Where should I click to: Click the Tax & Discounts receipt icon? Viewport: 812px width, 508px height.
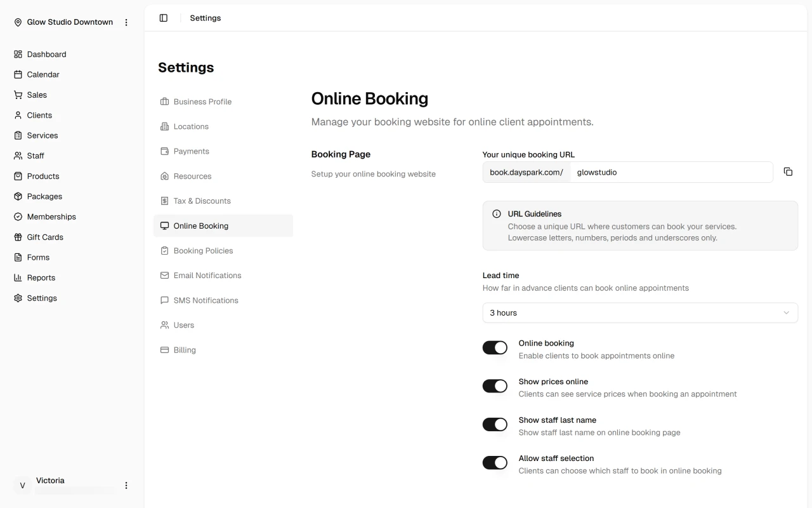point(164,201)
